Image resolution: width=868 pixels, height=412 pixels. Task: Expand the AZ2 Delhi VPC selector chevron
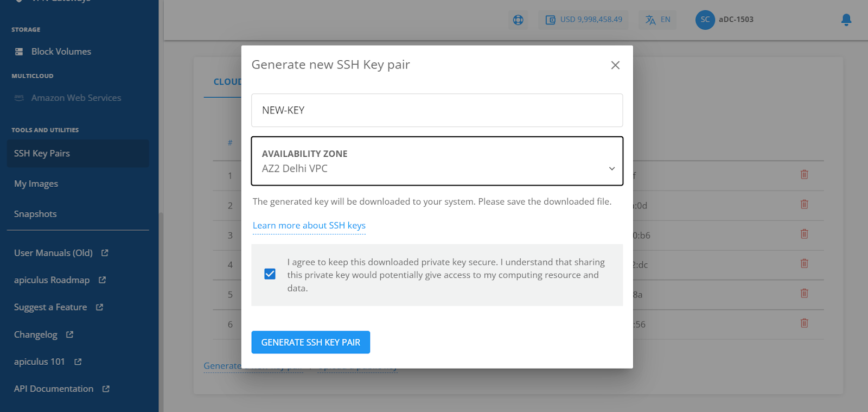coord(611,168)
